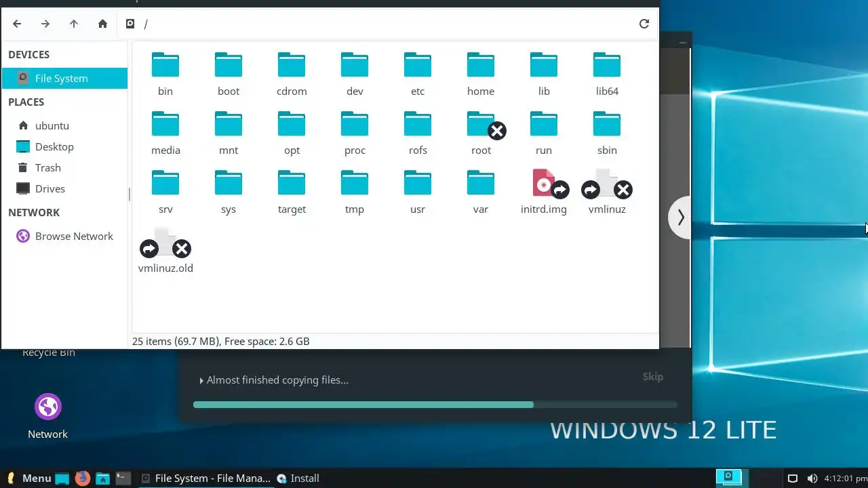This screenshot has height=488, width=868.
Task: Open the cdrom folder
Action: tap(292, 75)
